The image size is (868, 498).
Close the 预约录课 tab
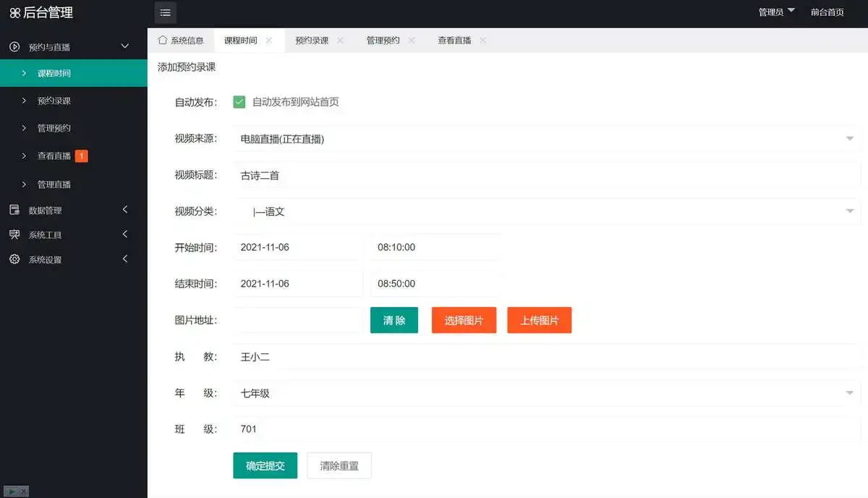tap(340, 41)
